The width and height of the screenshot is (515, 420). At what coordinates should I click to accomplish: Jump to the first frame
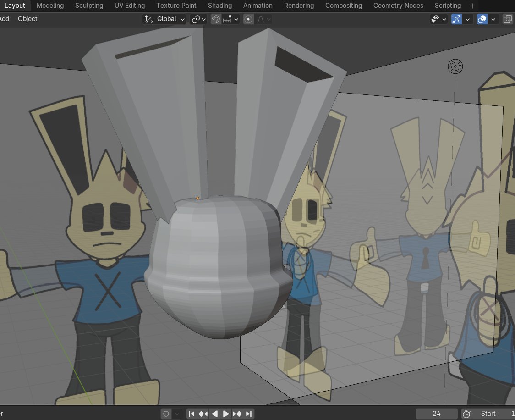click(x=192, y=414)
